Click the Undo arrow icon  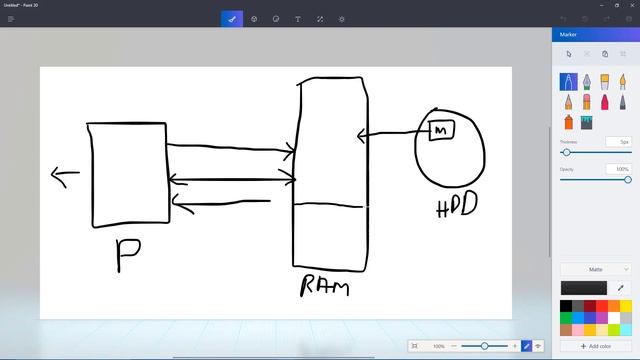563,19
